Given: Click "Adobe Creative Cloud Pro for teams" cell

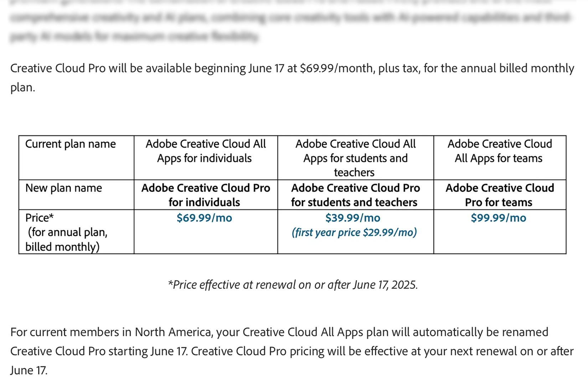Looking at the screenshot, I should point(499,195).
